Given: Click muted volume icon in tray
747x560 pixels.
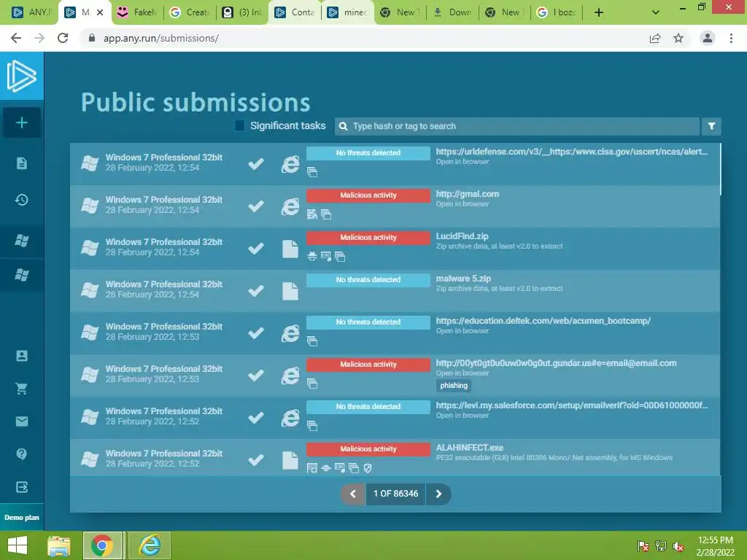Looking at the screenshot, I should click(678, 546).
